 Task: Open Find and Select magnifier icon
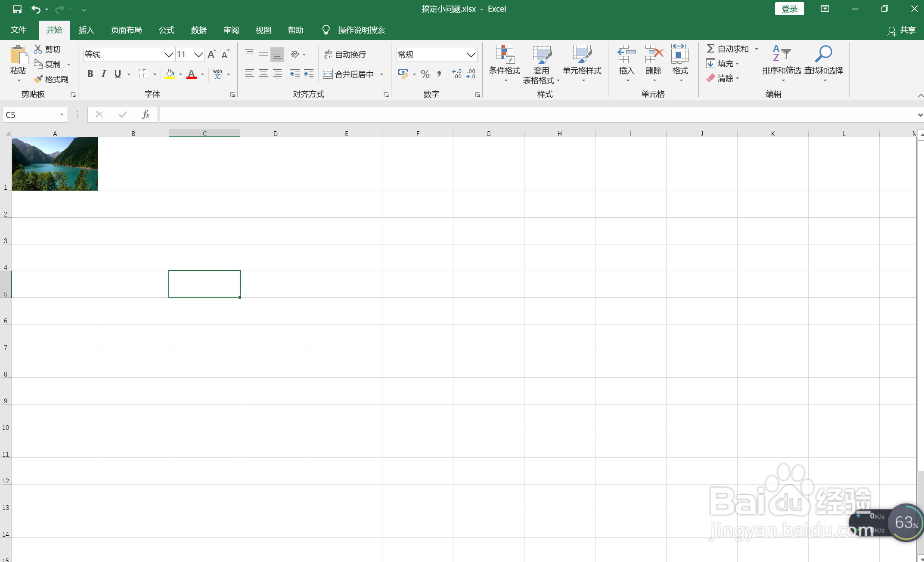(823, 55)
